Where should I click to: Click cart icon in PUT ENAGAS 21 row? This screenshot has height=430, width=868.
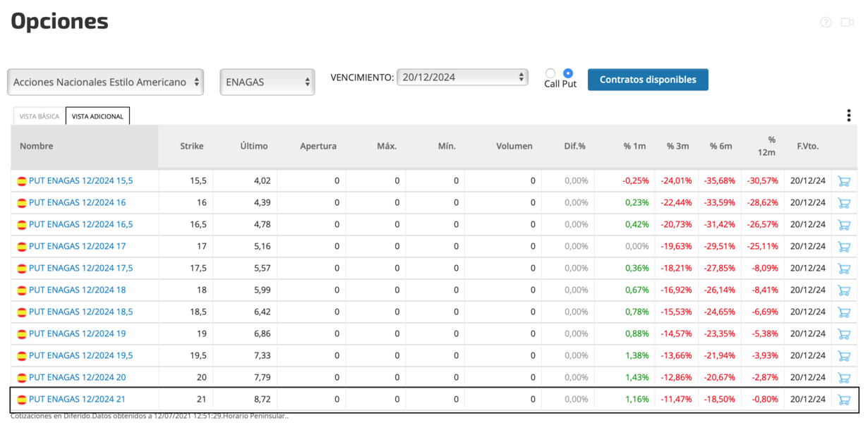843,399
